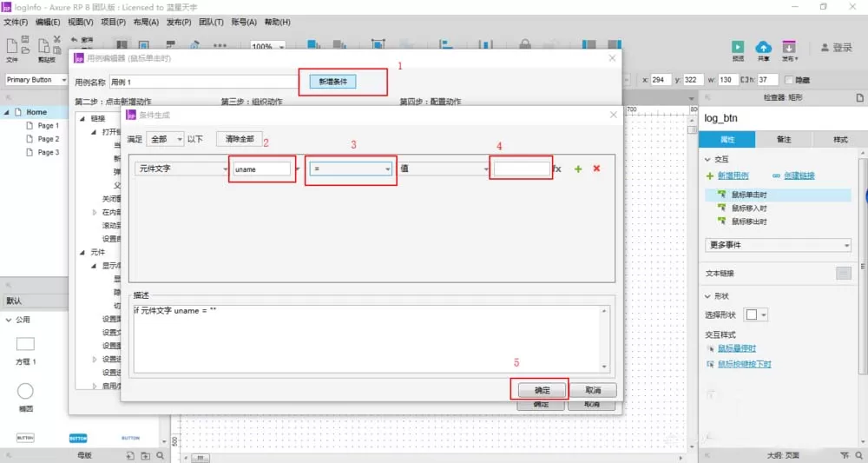Screen dimensions: 868x463
Task: Add a condition row with green plus
Action: click(x=578, y=169)
